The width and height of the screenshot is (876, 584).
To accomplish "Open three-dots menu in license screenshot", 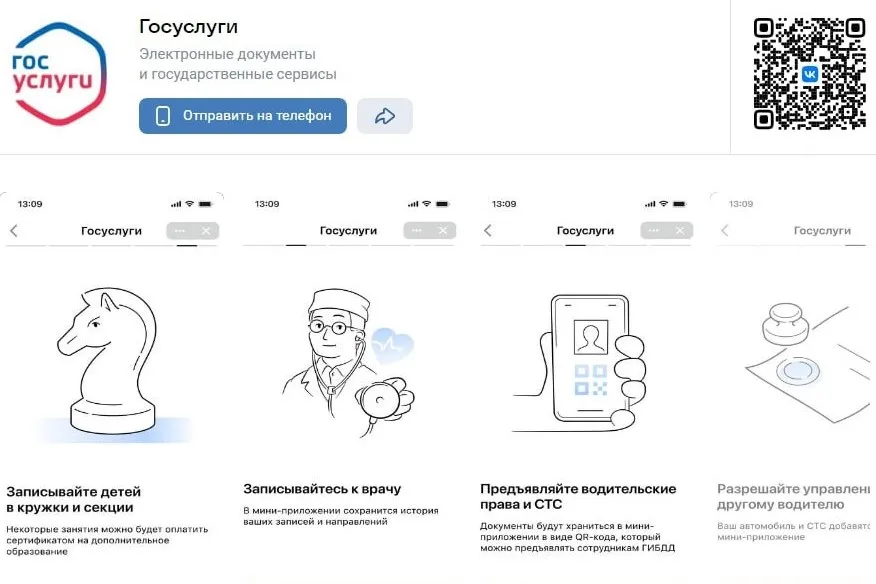I will coord(654,230).
